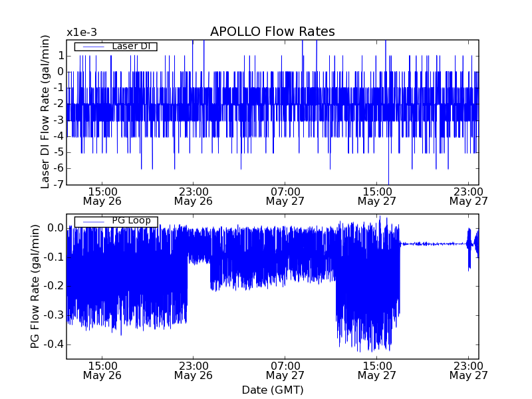Image resolution: width=532 pixels, height=399 pixels.
Task: Click the blue line sample in Laser DI legend
Action: point(92,47)
